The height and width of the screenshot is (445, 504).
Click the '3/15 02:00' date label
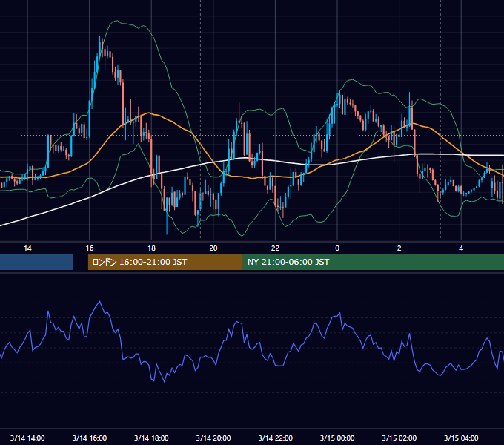(399, 438)
